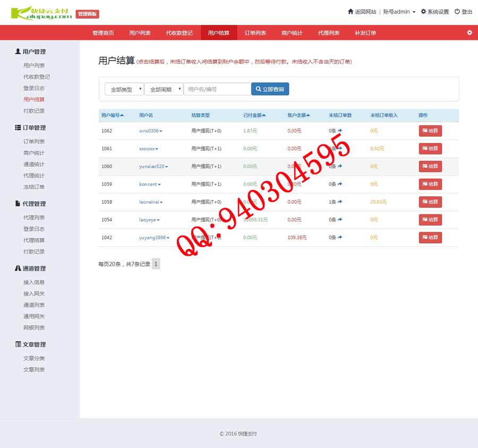Click the power icon to log out
This screenshot has height=448, width=478.
coord(457,12)
